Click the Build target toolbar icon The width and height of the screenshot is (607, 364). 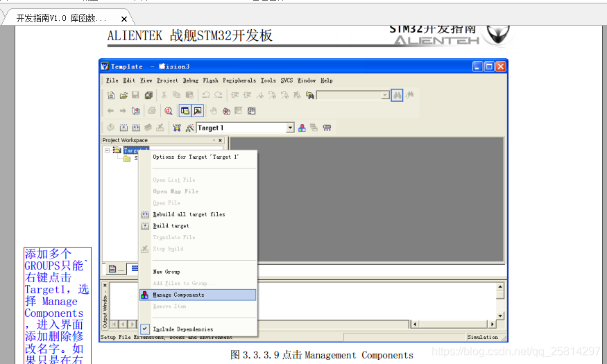click(123, 128)
